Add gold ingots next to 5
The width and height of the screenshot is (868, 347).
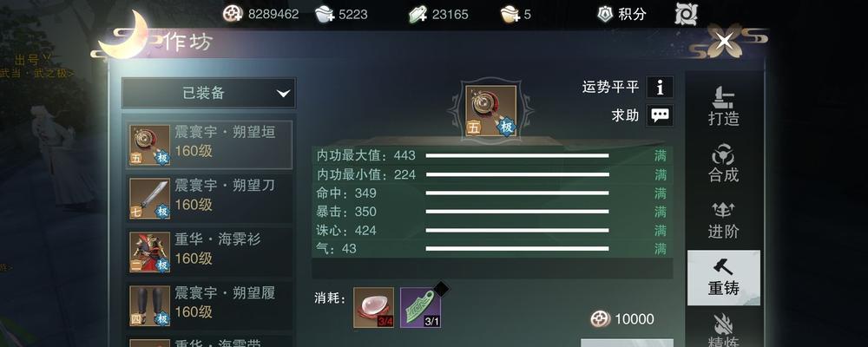pos(510,14)
